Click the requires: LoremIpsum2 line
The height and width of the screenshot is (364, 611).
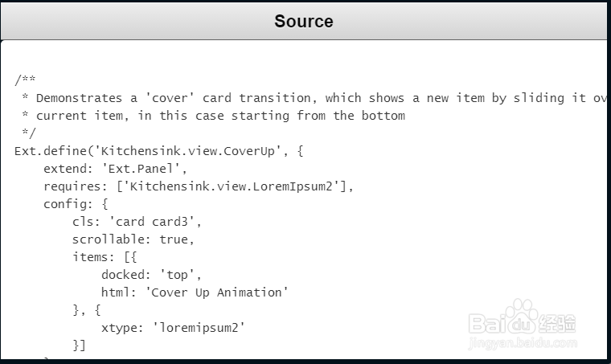[x=198, y=186]
